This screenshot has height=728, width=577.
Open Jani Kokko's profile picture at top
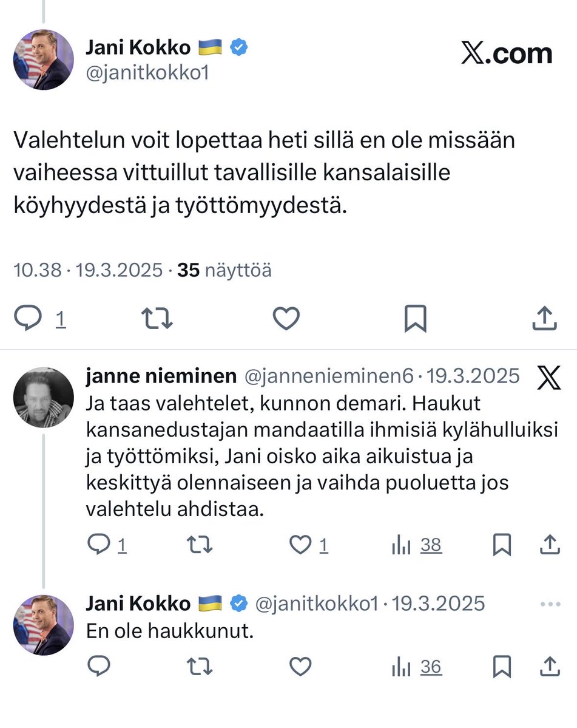[x=44, y=60]
